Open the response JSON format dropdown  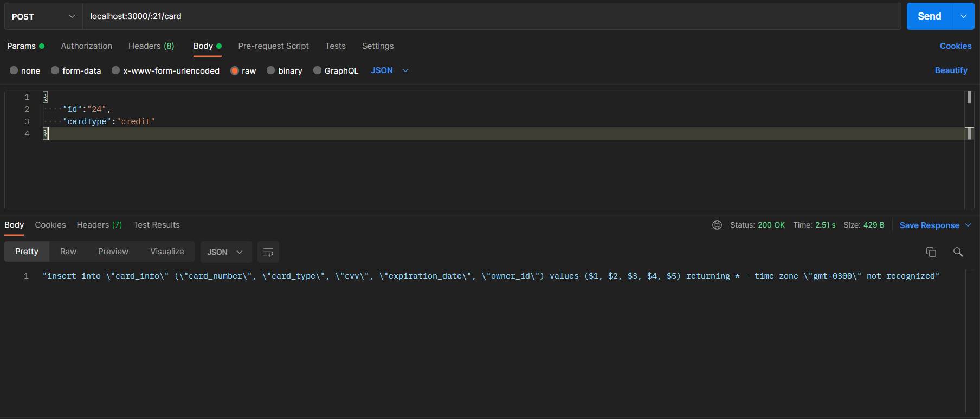pyautogui.click(x=226, y=252)
